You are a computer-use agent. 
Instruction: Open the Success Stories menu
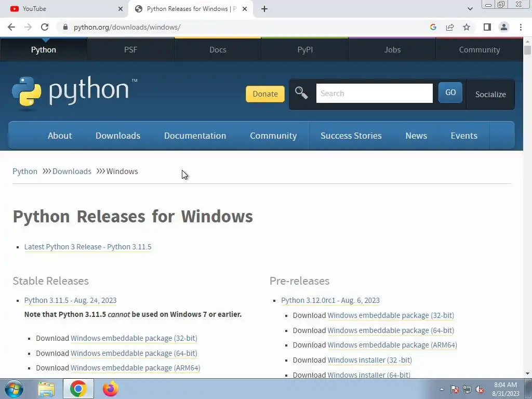(351, 136)
